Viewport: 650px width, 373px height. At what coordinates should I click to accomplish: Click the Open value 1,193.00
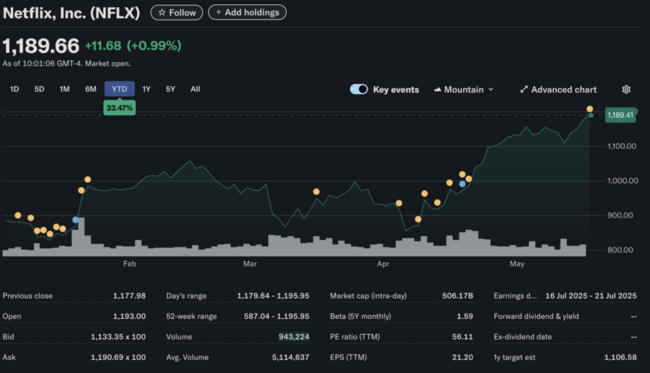[x=129, y=316]
